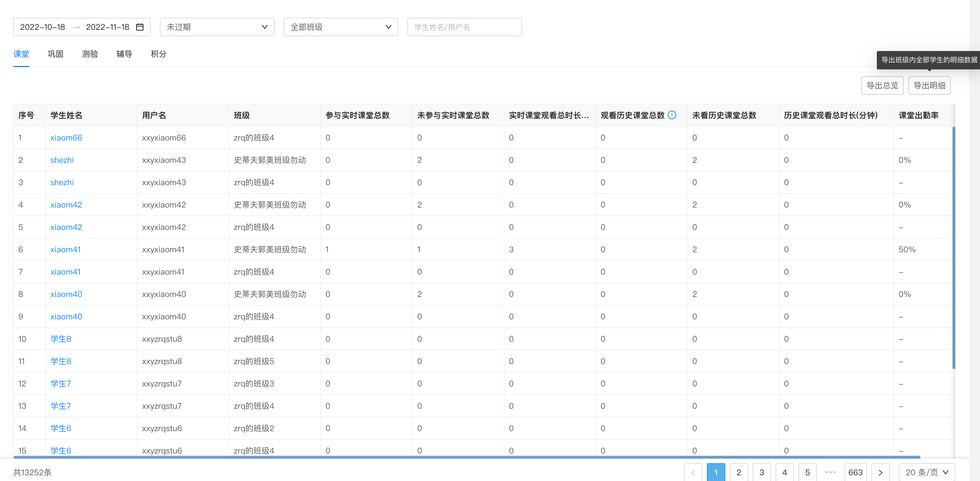Go to page 2
The width and height of the screenshot is (980, 481).
738,472
